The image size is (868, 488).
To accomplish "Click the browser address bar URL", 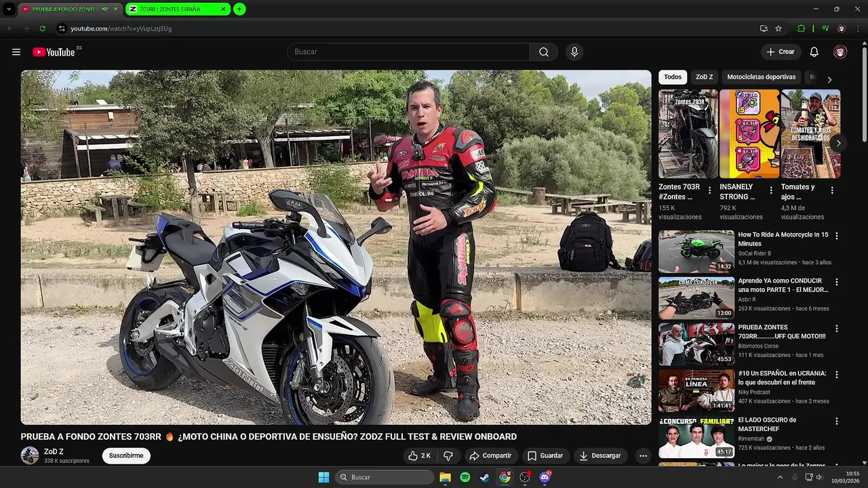I will click(121, 28).
